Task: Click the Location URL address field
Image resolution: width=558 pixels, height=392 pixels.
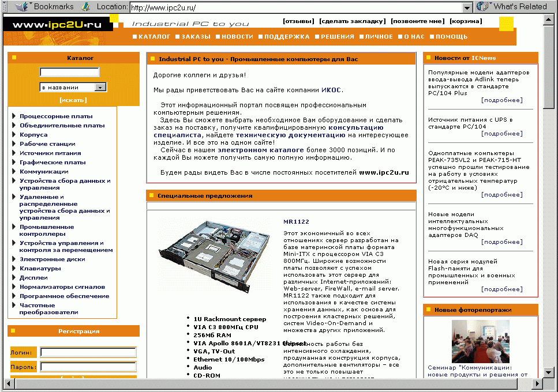Action: coord(297,7)
